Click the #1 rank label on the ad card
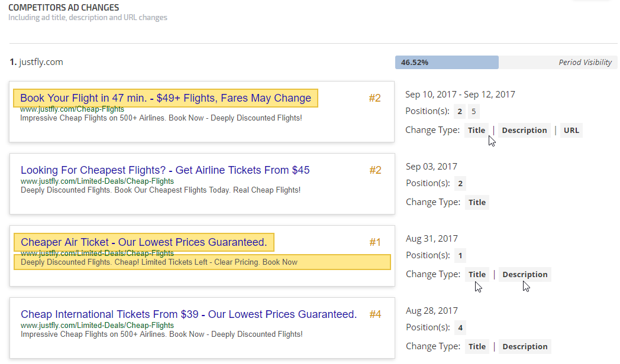This screenshot has height=364, width=620. click(375, 242)
